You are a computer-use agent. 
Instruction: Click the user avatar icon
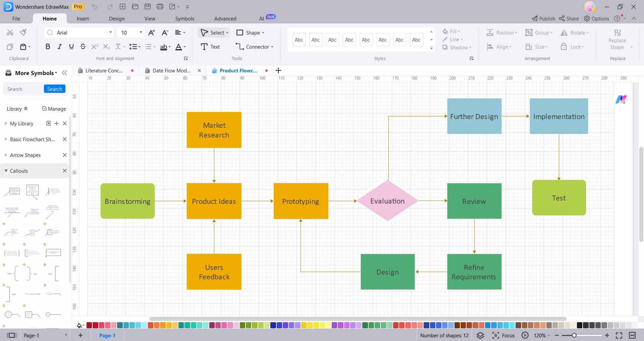590,7
